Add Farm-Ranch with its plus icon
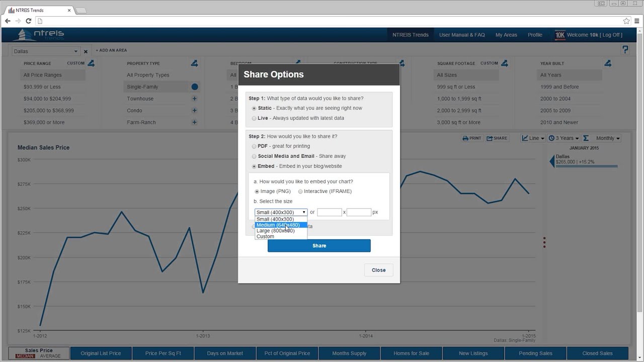644x362 pixels. [x=194, y=122]
